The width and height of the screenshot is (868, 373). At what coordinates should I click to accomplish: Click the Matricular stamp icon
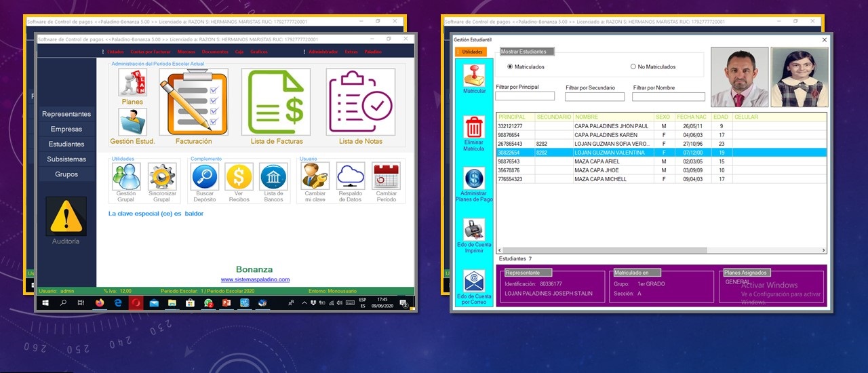pyautogui.click(x=474, y=75)
